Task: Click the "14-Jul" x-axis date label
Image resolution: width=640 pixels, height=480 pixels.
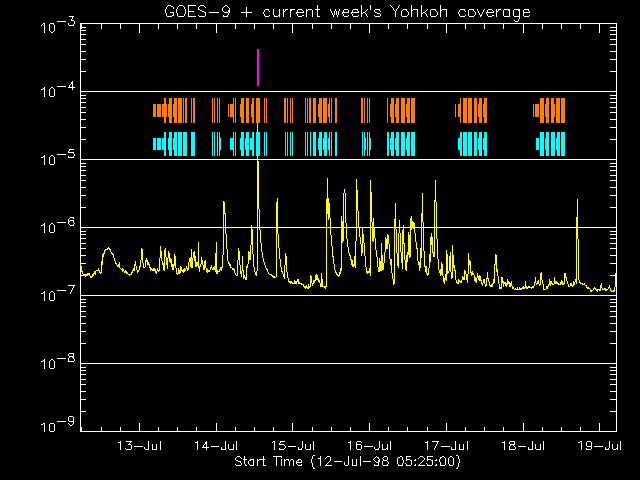Action: coord(216,445)
